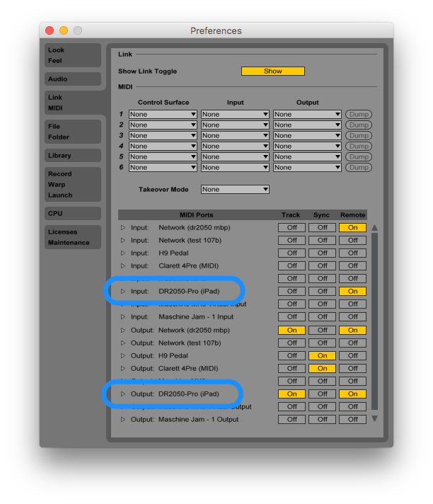The image size is (433, 504).
Task: Toggle Remote for Input Network (dr2050 mbp)
Action: [x=352, y=228]
